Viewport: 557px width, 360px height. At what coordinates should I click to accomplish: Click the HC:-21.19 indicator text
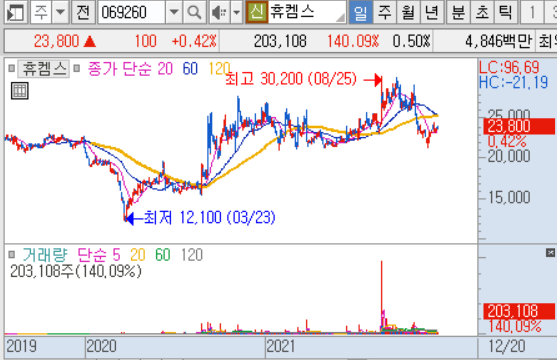(513, 82)
